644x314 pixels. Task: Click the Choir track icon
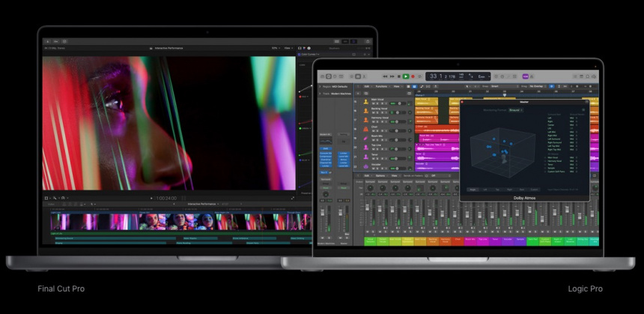tap(366, 129)
